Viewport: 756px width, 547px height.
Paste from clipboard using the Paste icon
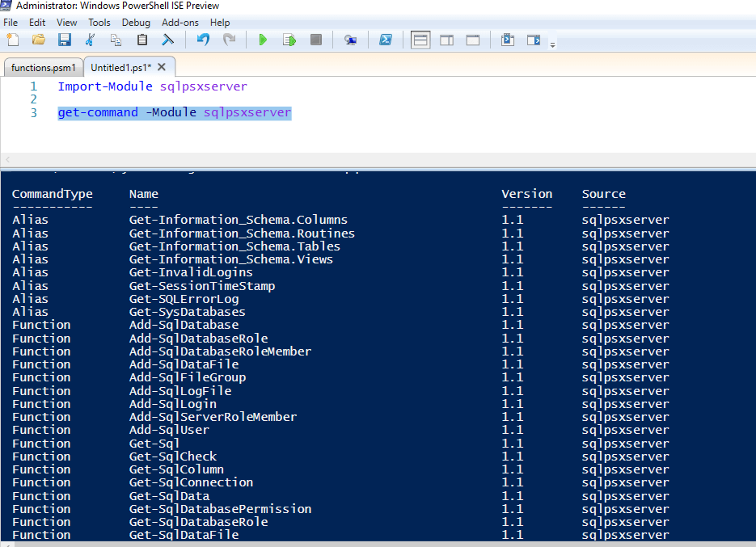[x=141, y=40]
